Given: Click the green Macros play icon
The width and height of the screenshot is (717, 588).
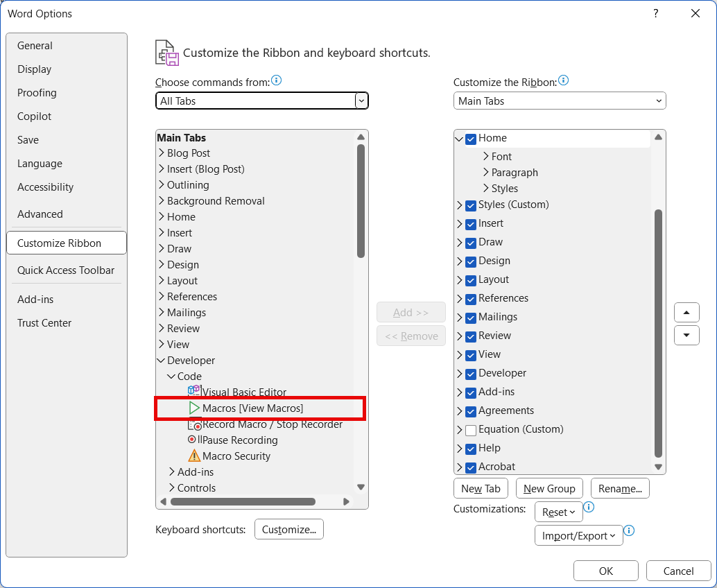Looking at the screenshot, I should (x=194, y=408).
